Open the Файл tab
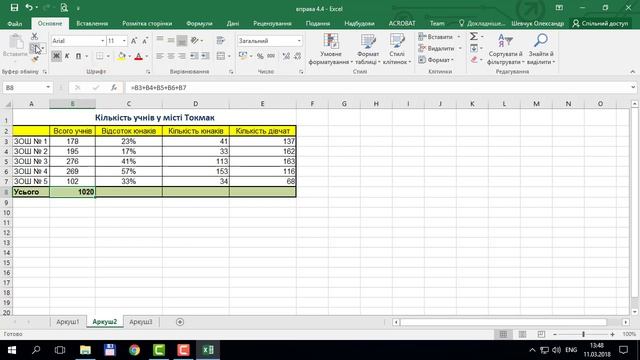 (15, 24)
